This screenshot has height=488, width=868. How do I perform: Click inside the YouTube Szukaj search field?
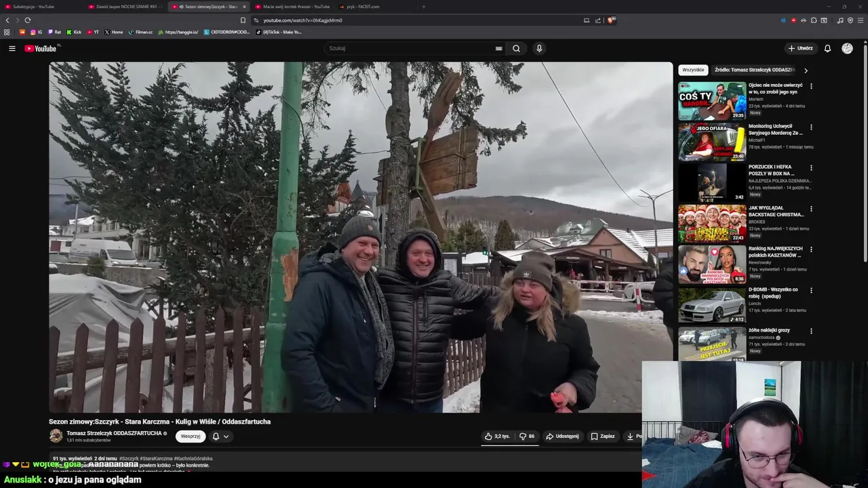click(409, 48)
